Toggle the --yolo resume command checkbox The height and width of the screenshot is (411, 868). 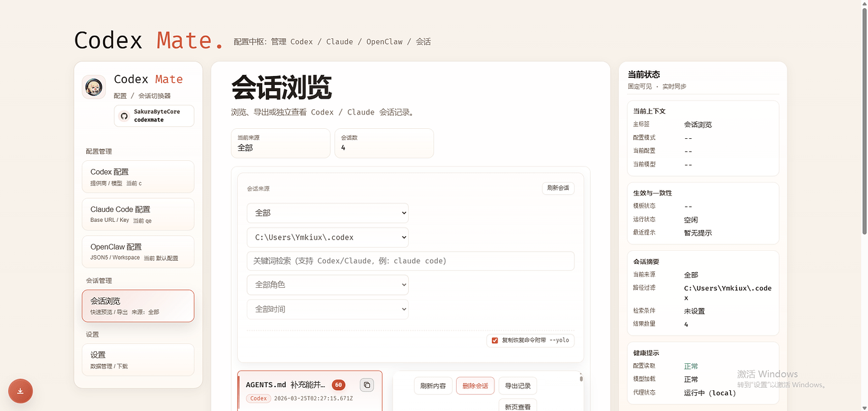tap(494, 340)
